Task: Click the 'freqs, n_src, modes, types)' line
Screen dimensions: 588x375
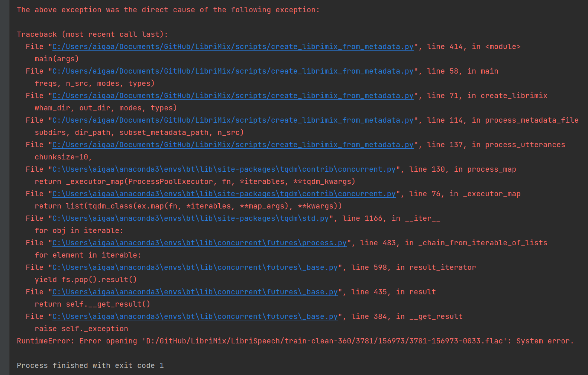Action: [95, 83]
